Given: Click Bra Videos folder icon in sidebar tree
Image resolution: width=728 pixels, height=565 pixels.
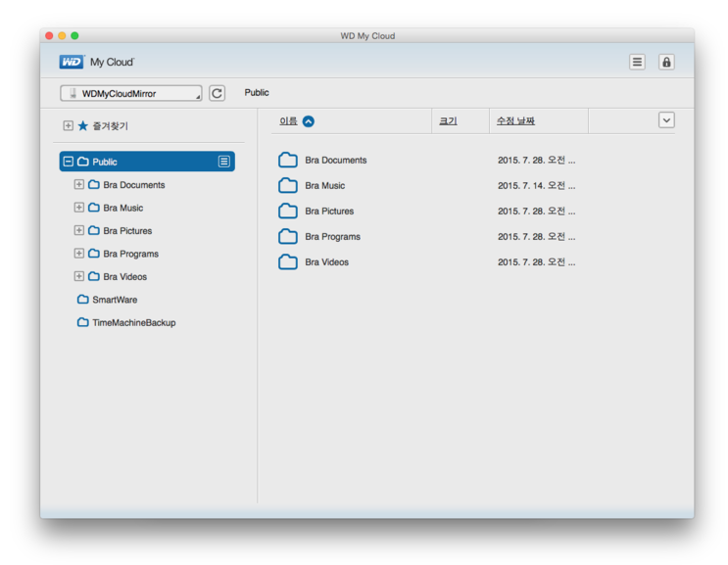Looking at the screenshot, I should [94, 276].
